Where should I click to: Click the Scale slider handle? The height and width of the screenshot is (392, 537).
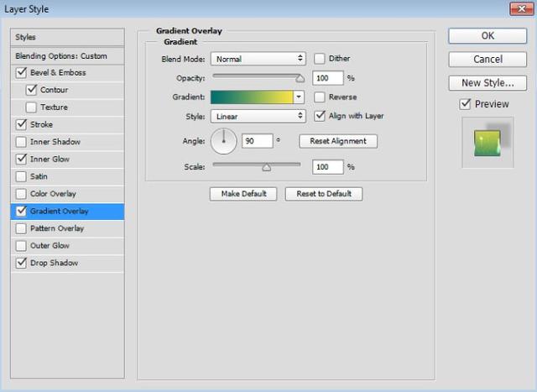(x=266, y=168)
